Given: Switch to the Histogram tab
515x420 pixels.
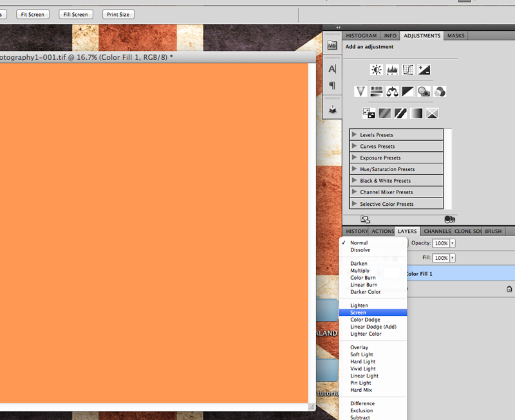Looking at the screenshot, I should (x=361, y=35).
